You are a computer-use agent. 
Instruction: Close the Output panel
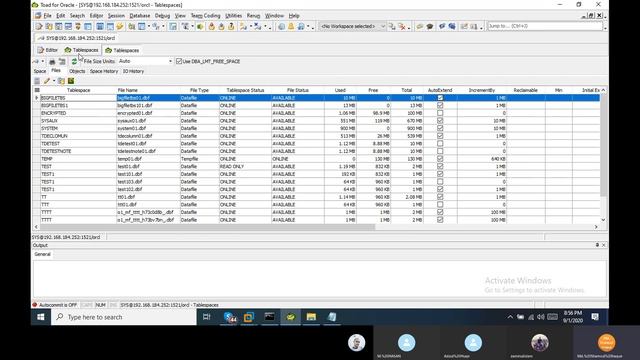(604, 245)
